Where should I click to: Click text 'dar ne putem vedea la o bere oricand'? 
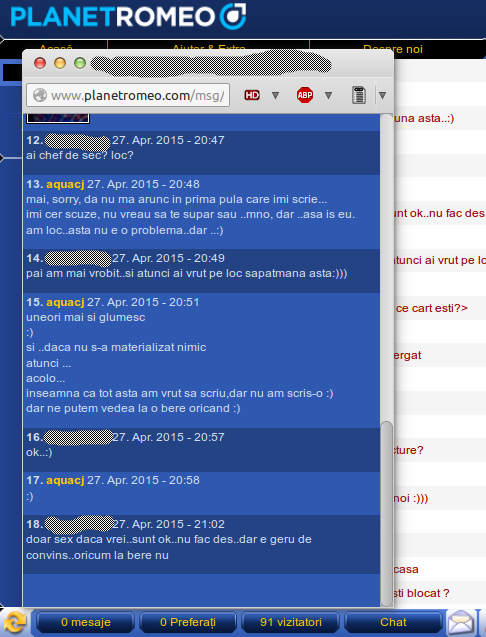point(128,408)
